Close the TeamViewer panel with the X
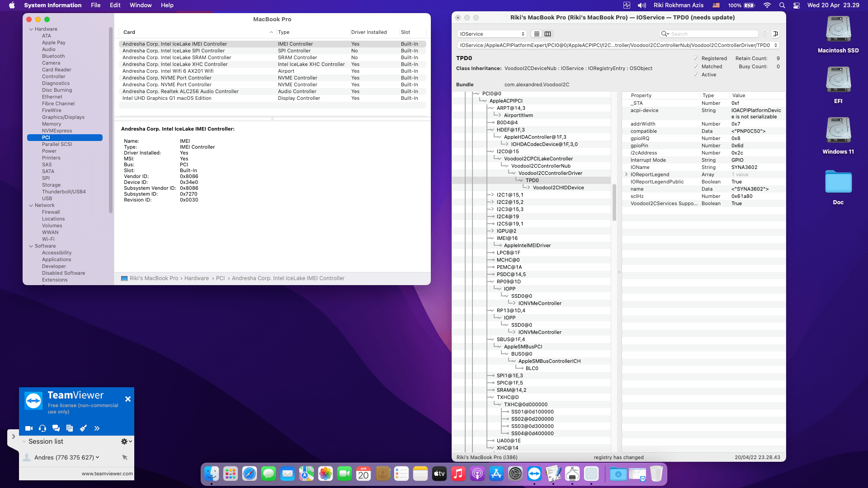Screen dimensions: 868x488 coord(128,399)
